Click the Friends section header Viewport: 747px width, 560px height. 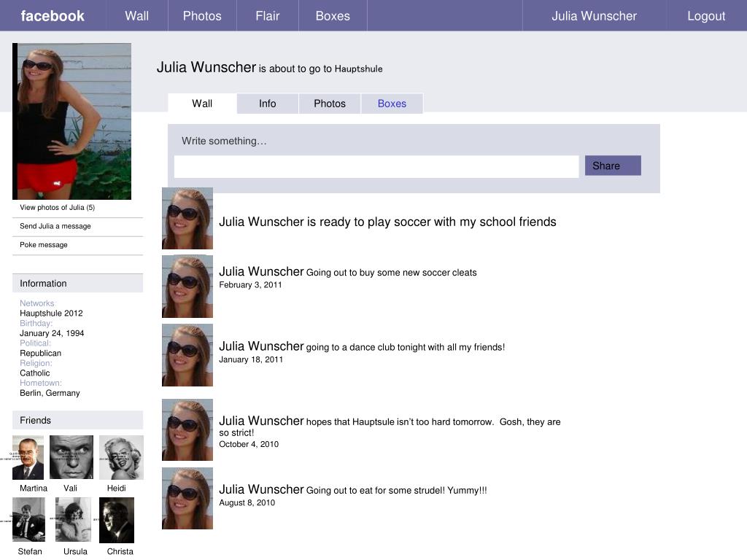(x=77, y=420)
